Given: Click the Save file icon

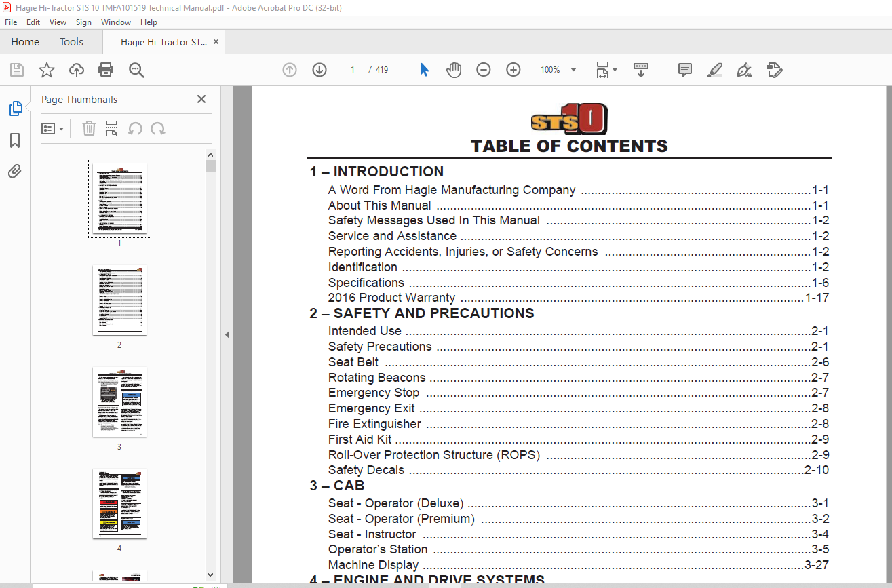Looking at the screenshot, I should click(x=17, y=70).
